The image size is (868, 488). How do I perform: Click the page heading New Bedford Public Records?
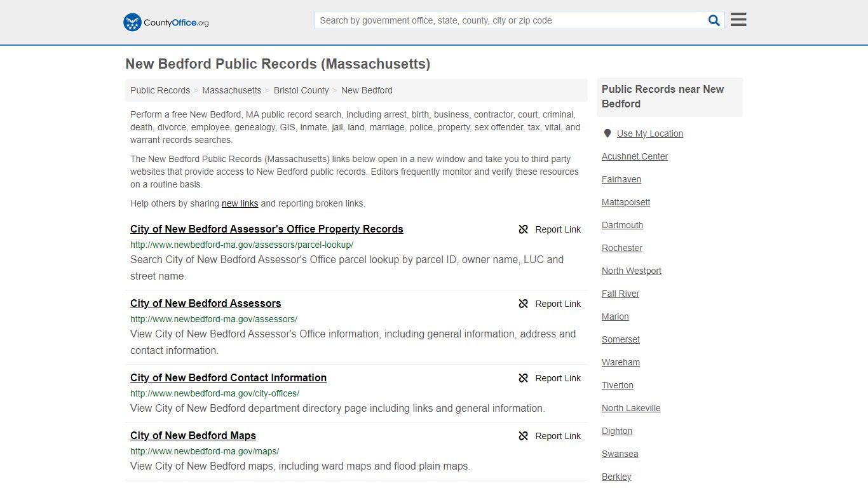click(x=278, y=64)
